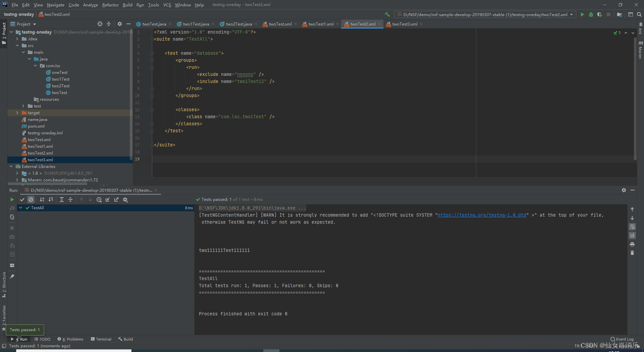Image resolution: width=644 pixels, height=352 pixels.
Task: Click the Build Project hammer icon
Action: point(387,14)
